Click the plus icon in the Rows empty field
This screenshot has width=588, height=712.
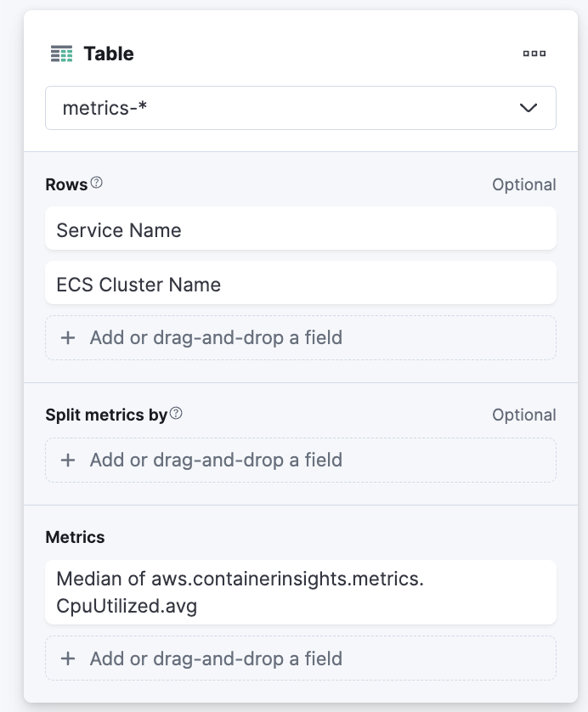tap(69, 338)
